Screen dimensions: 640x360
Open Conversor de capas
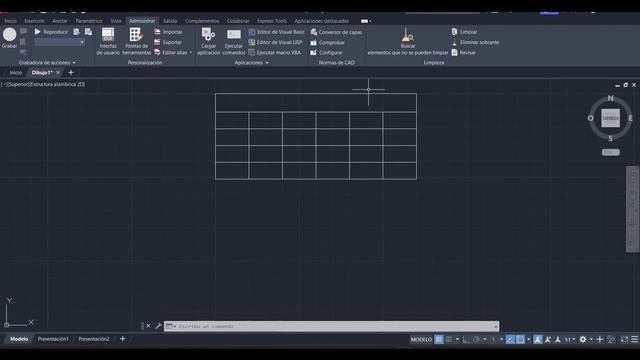coord(336,32)
